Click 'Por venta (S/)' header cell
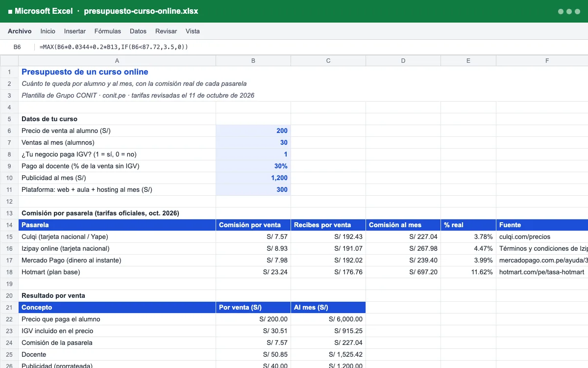Screen dimensions: 588x368 [253, 307]
